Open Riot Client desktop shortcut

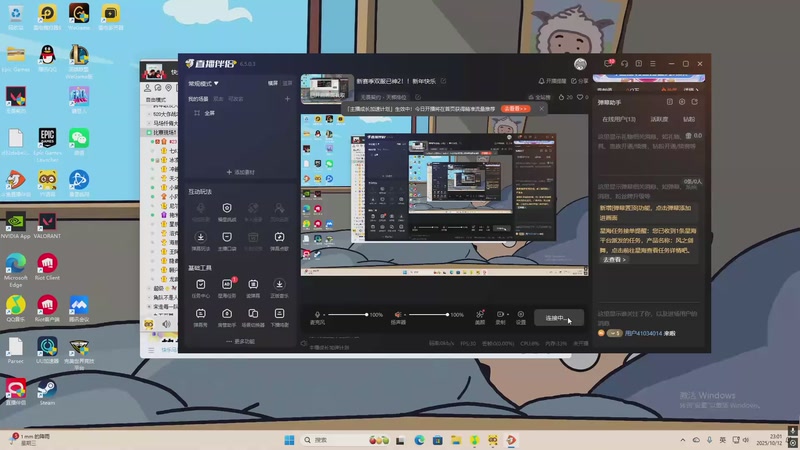(47, 267)
